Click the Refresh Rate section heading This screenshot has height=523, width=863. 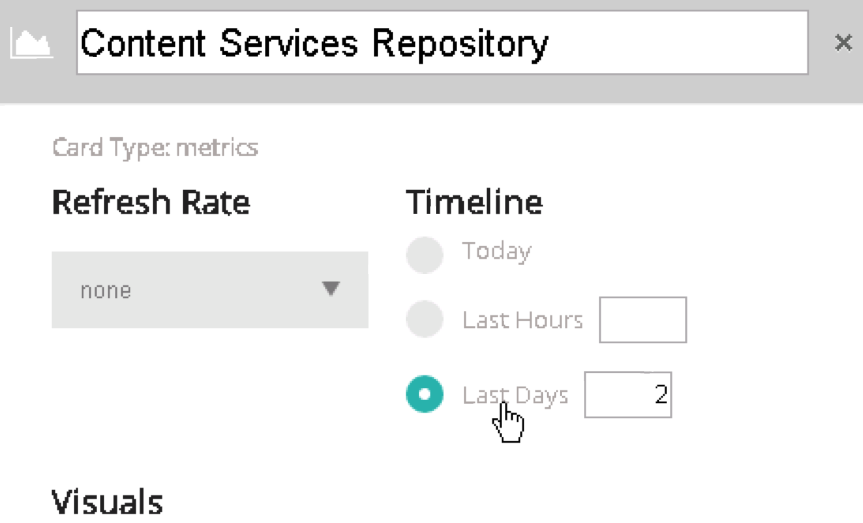click(151, 202)
